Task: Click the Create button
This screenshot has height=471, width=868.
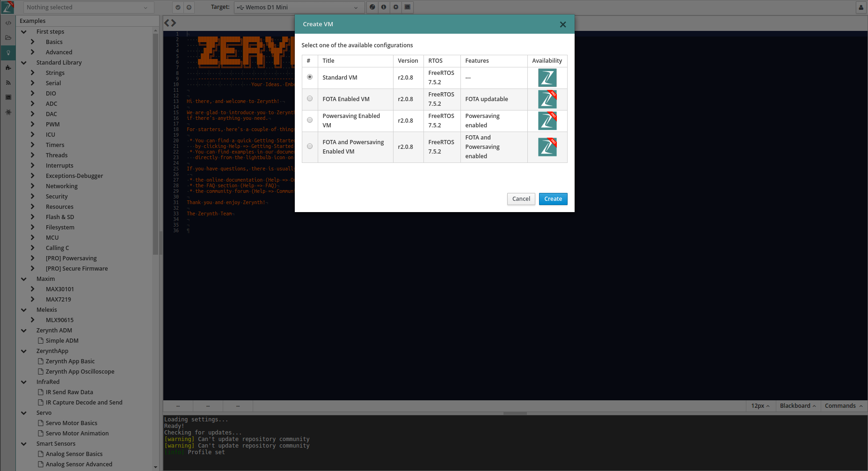Action: coord(553,199)
